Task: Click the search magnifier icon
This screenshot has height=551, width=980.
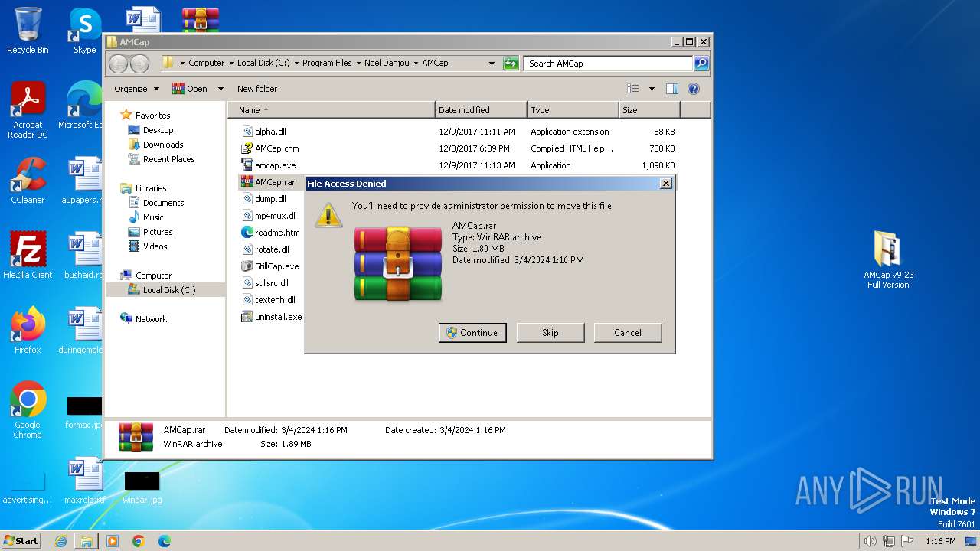Action: (701, 64)
